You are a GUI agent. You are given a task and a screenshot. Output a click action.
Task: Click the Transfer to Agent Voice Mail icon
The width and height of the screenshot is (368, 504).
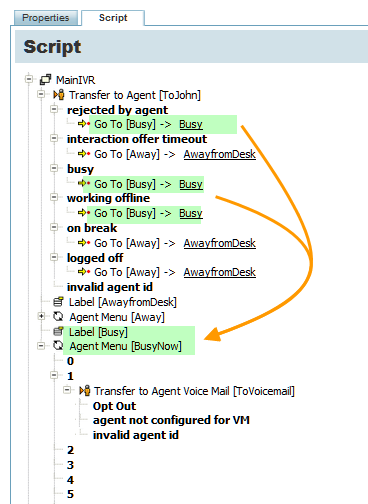click(x=84, y=391)
